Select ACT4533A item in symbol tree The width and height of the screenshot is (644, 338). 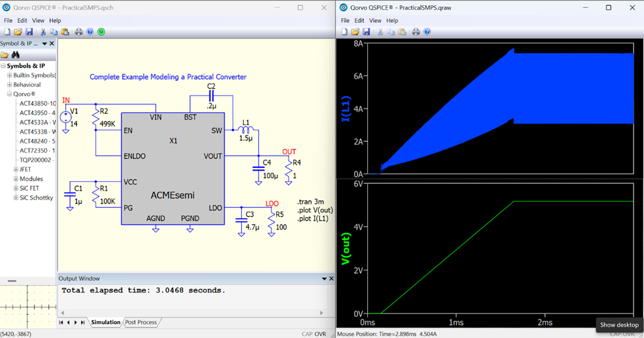(37, 122)
